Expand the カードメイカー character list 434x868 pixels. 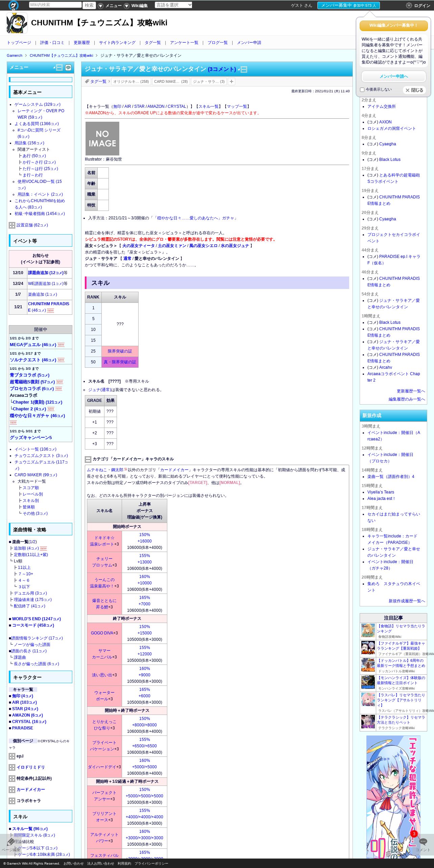[x=12, y=790]
